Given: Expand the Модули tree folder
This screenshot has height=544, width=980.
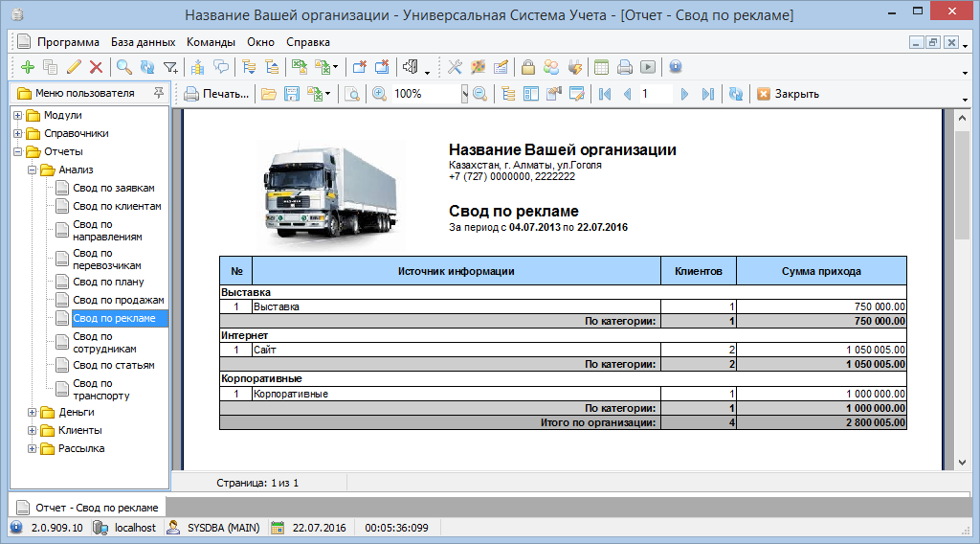Looking at the screenshot, I should point(18,115).
